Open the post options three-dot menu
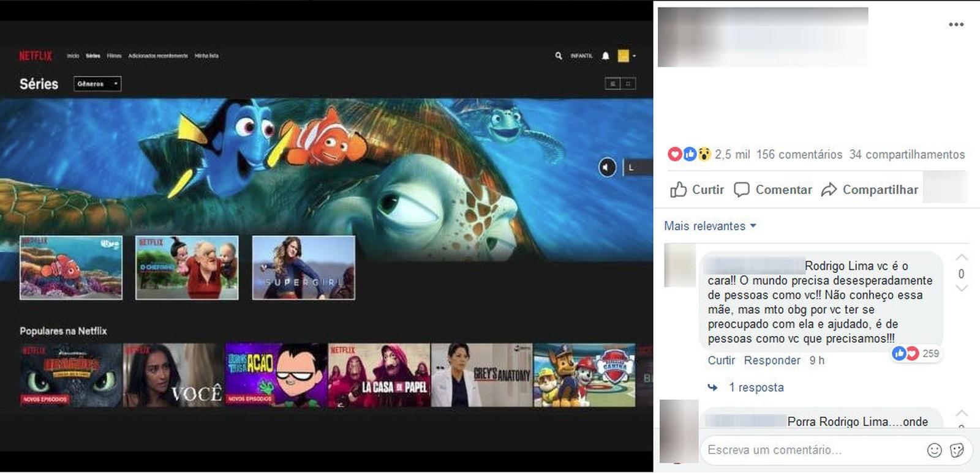 pos(956,24)
